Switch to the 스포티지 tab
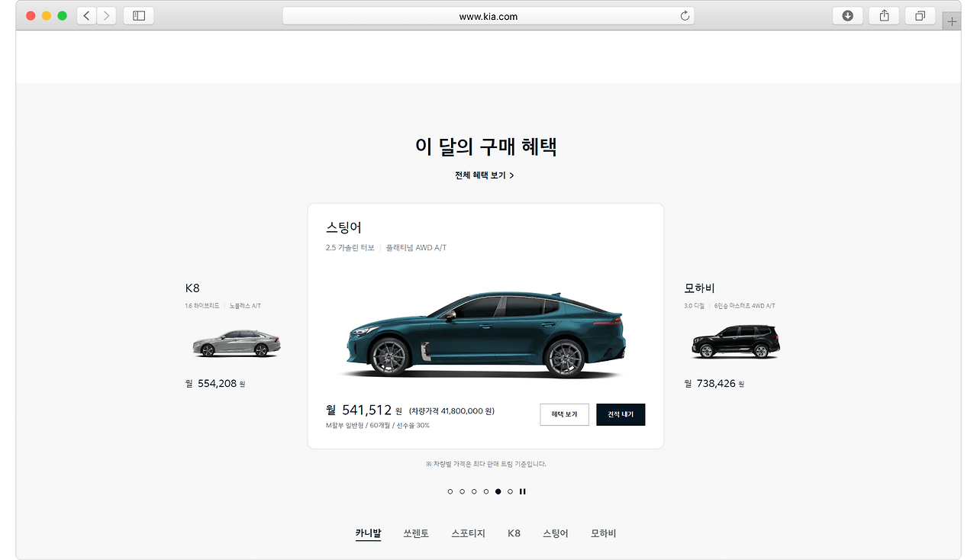Screen dimensions: 977x560 pyautogui.click(x=468, y=533)
